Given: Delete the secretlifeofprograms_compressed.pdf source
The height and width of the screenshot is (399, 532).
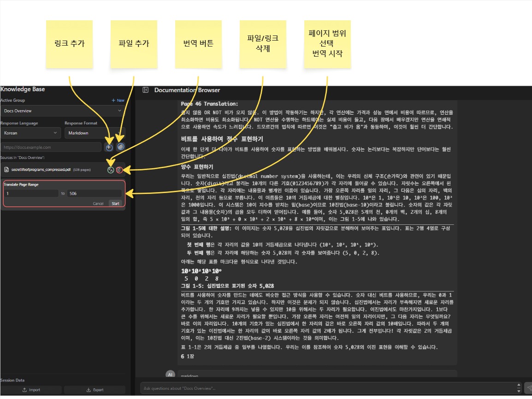Looking at the screenshot, I should [x=119, y=170].
